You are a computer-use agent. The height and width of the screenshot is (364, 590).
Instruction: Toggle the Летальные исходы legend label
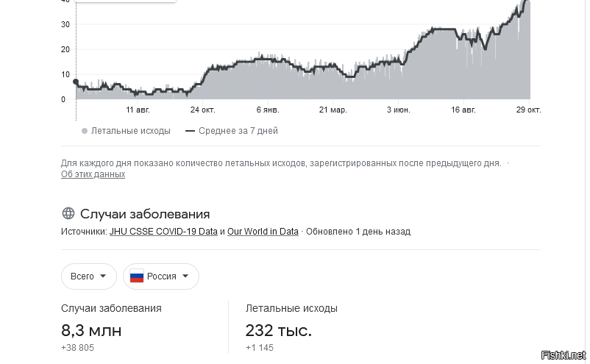(130, 131)
